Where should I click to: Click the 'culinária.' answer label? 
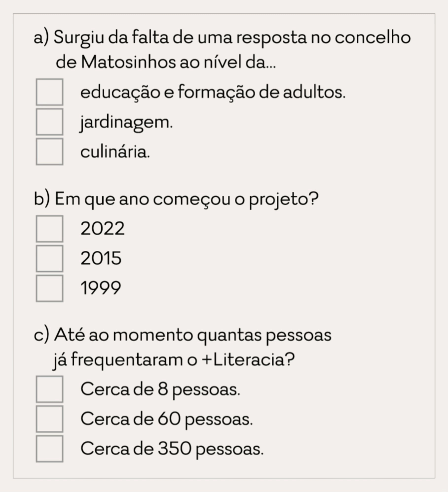tap(115, 151)
